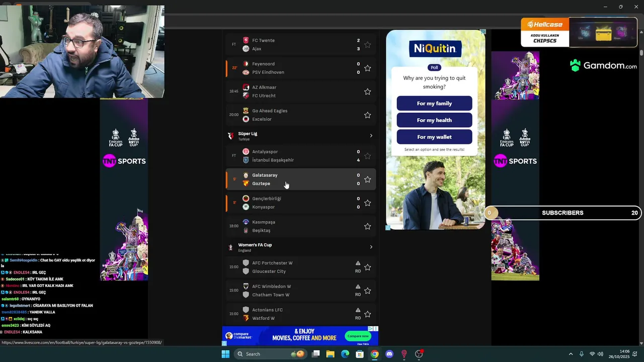
Task: Click the Süper Lig Türkiye flag icon
Action: [x=230, y=136]
